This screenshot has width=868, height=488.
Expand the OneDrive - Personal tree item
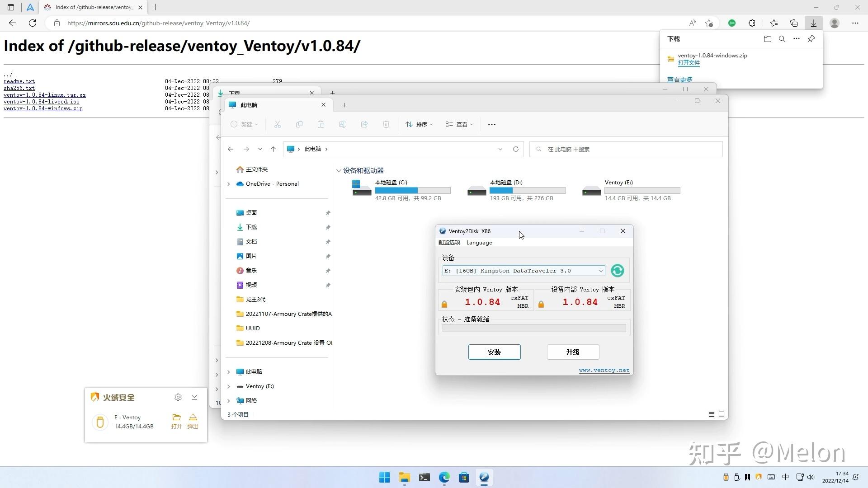click(x=229, y=184)
